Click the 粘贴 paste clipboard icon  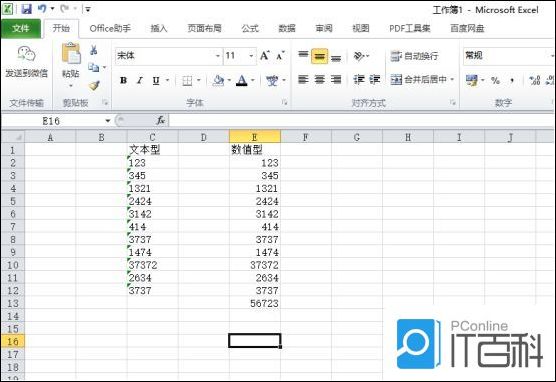pyautogui.click(x=71, y=53)
